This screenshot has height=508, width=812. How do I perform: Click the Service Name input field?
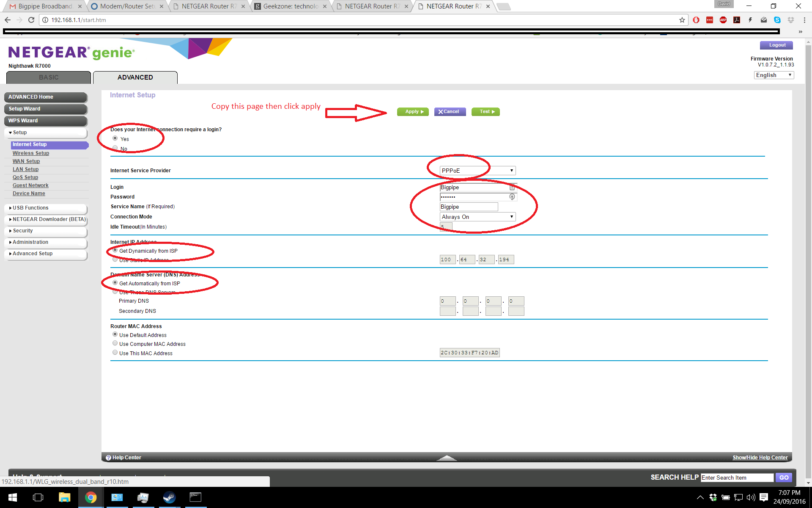[469, 207]
